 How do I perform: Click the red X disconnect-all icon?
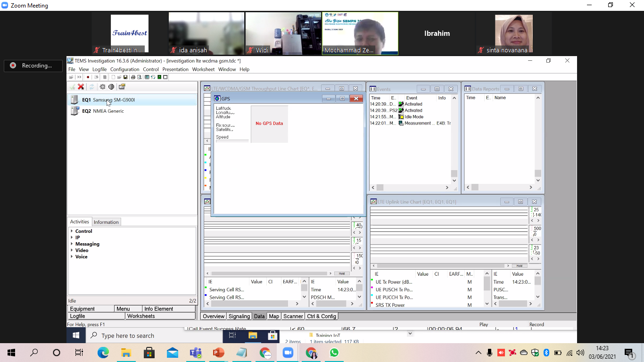[81, 87]
